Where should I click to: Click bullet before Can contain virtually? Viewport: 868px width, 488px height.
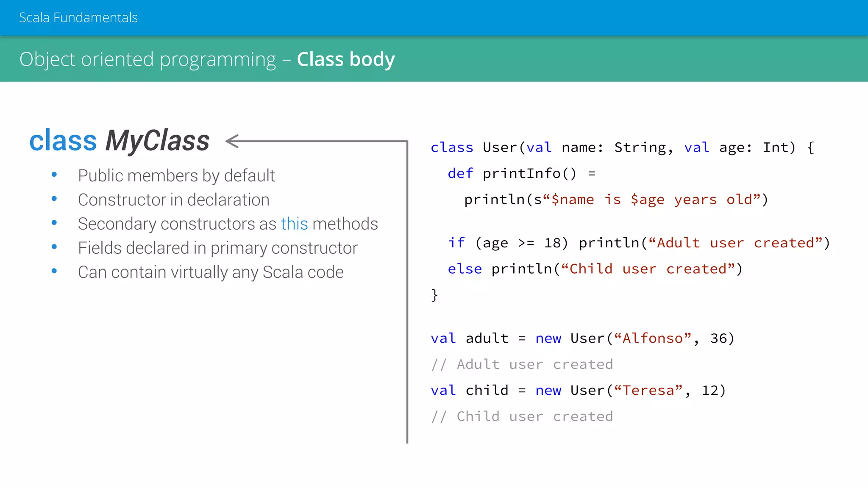click(54, 271)
